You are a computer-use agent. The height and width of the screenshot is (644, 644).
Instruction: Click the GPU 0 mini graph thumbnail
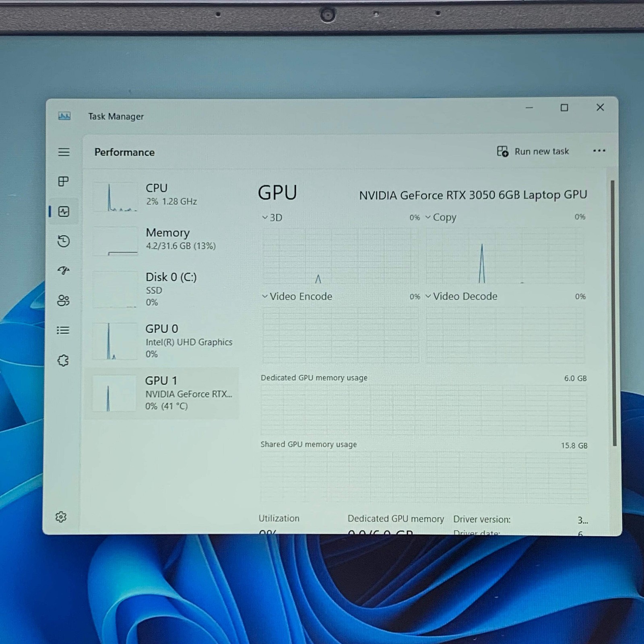[115, 341]
